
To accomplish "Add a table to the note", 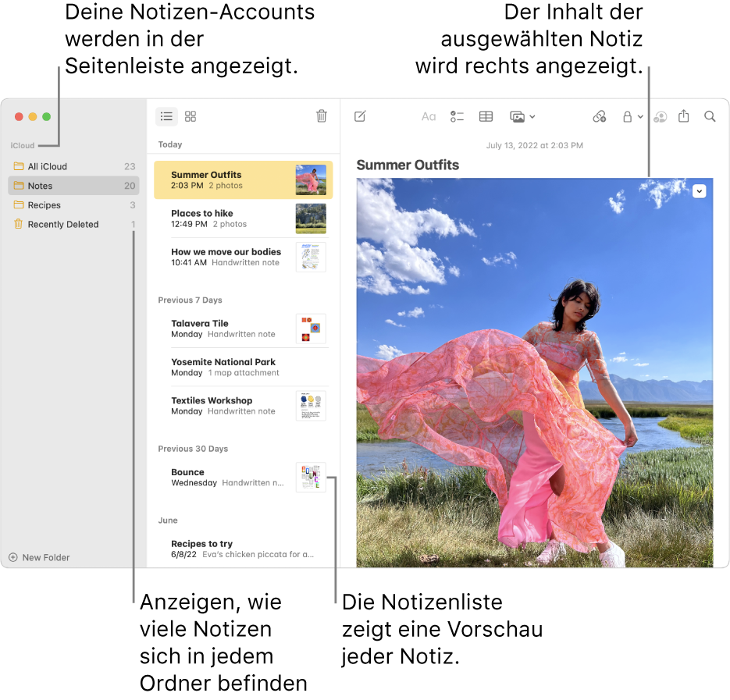I will [x=486, y=116].
